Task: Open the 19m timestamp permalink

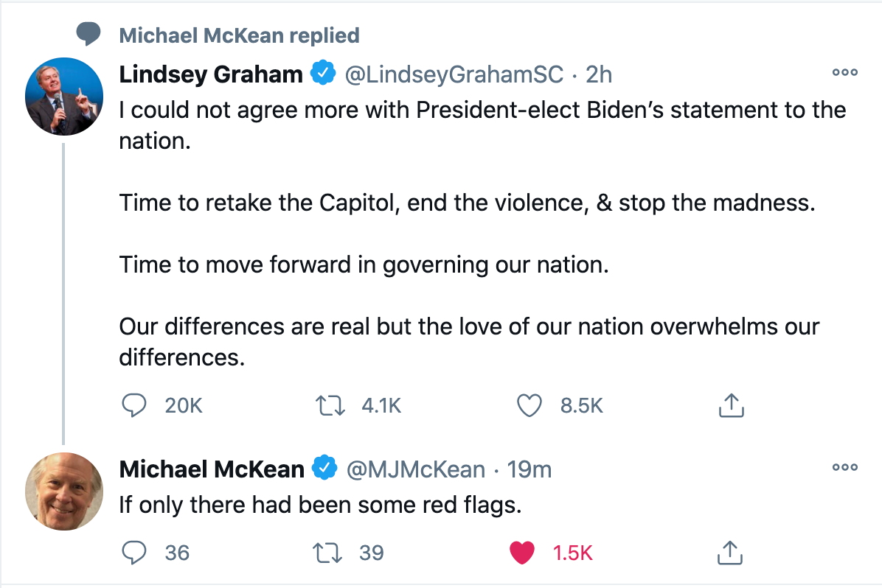Action: point(529,469)
